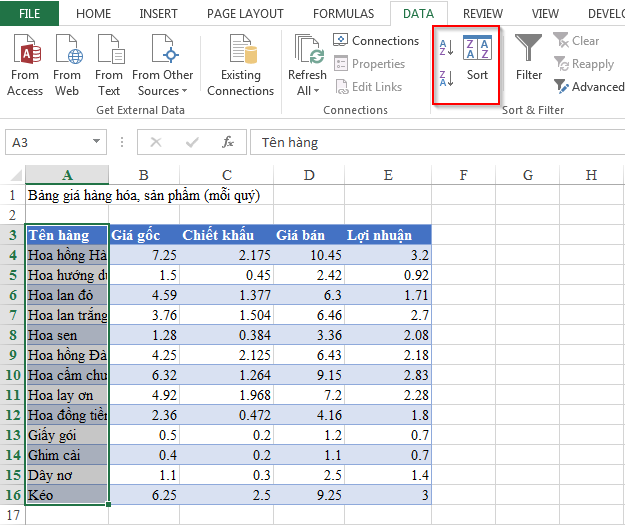Select column G header
Image resolution: width=625 pixels, height=525 pixels.
(x=527, y=175)
